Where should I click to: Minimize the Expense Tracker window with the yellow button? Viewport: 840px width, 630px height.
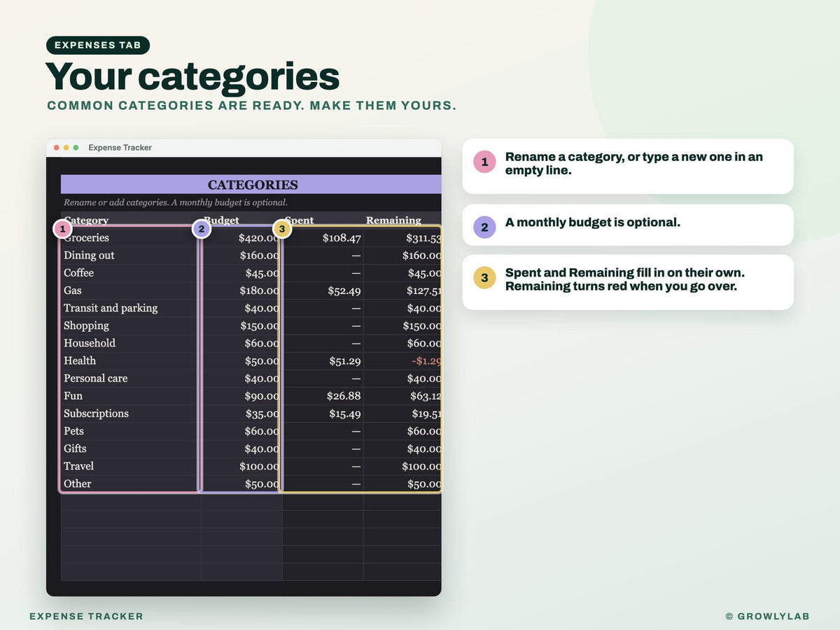(x=66, y=148)
